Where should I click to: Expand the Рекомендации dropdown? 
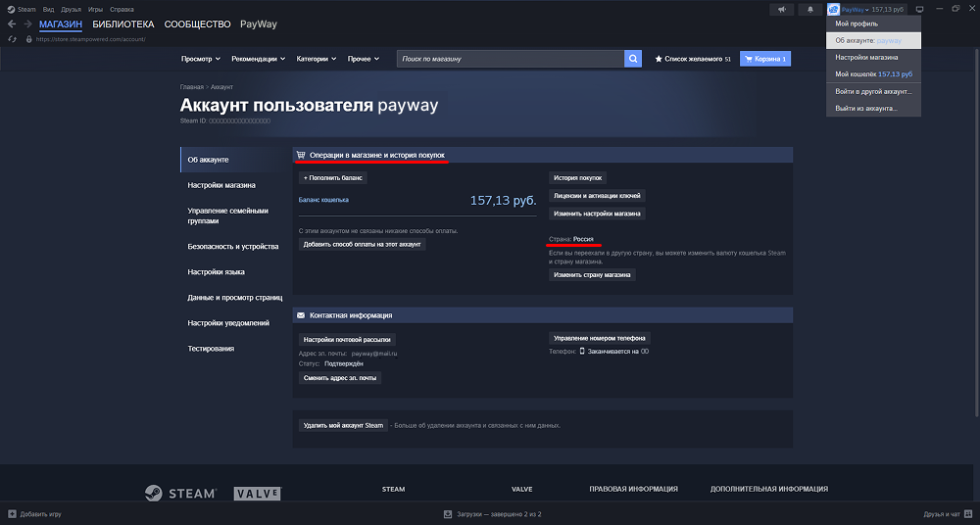[258, 59]
